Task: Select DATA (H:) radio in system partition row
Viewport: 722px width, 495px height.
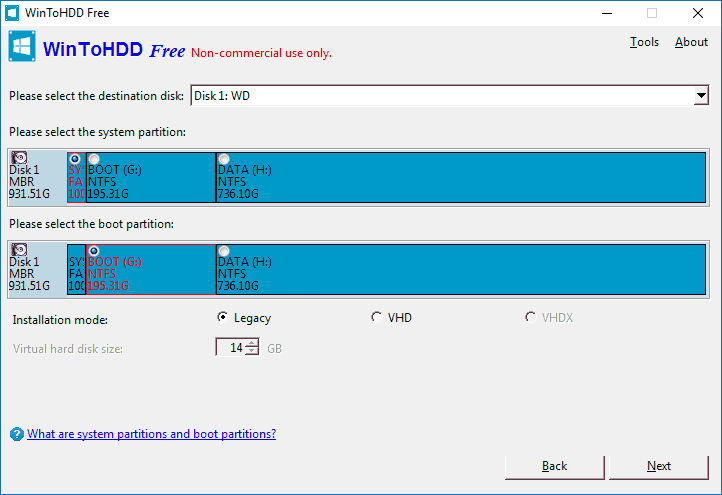Action: pos(224,159)
